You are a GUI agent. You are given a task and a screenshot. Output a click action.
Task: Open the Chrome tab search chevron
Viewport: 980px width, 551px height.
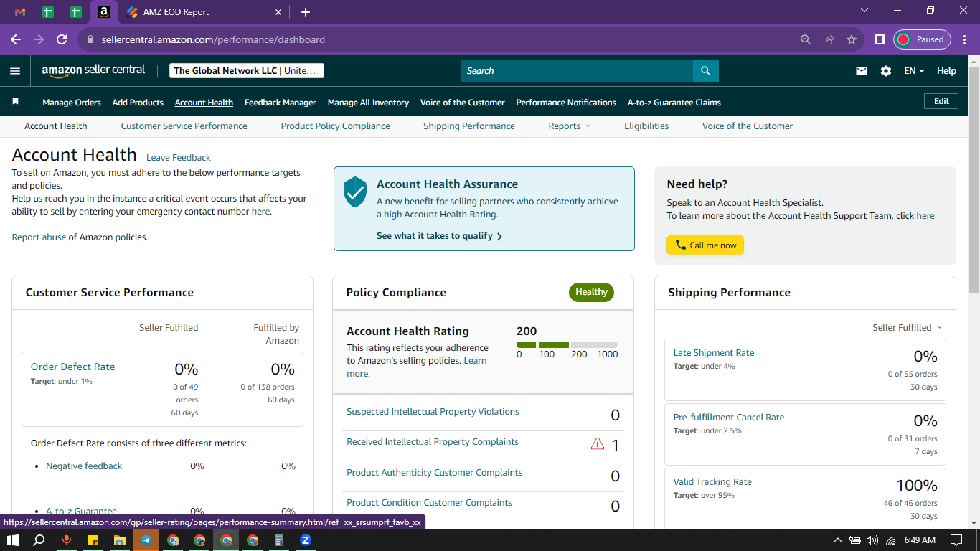tap(864, 11)
